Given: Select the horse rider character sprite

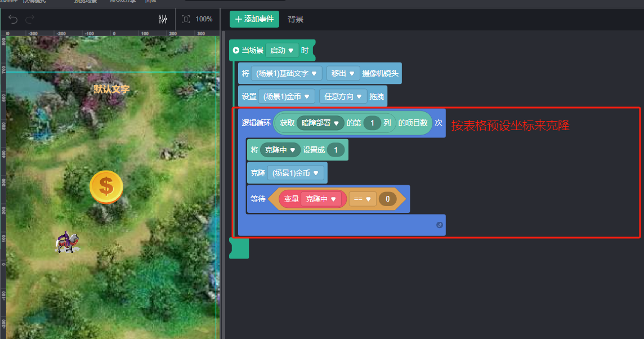Looking at the screenshot, I should (x=67, y=242).
